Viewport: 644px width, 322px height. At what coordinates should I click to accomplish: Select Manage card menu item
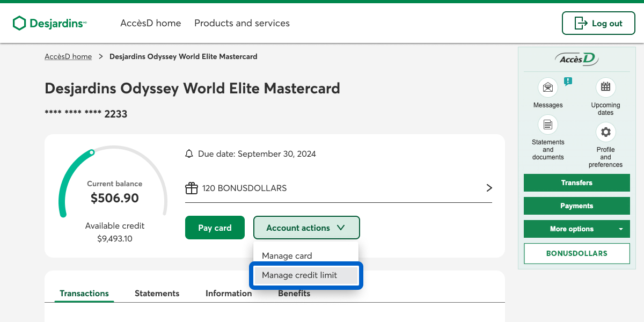coord(287,256)
